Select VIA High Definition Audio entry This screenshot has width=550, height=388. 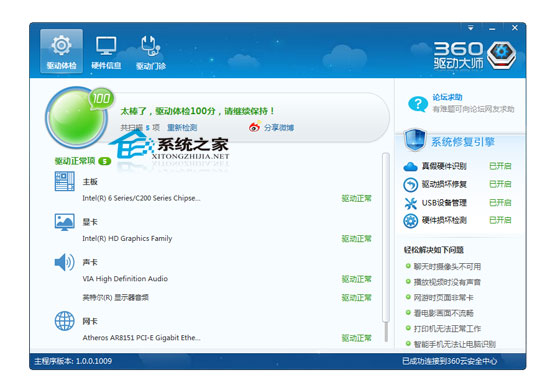[125, 279]
